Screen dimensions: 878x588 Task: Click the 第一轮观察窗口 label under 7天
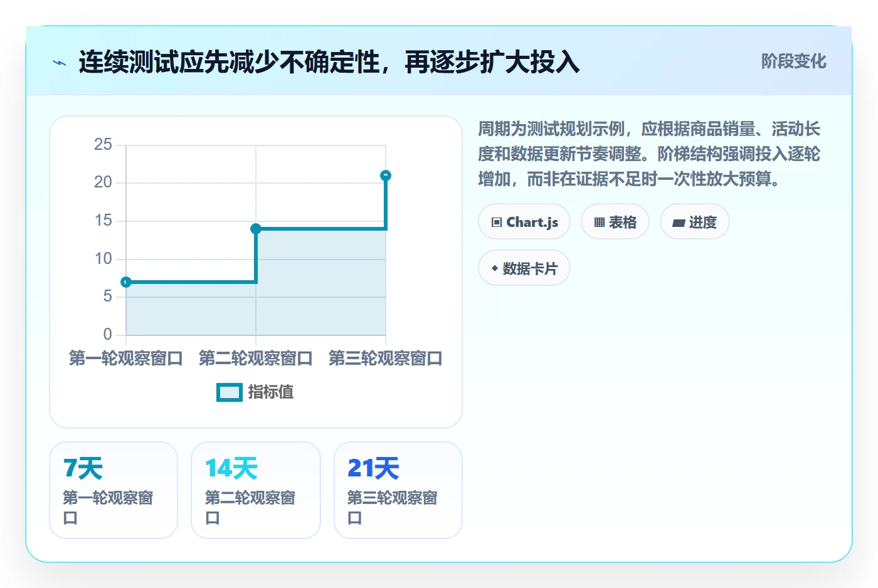pyautogui.click(x=108, y=508)
